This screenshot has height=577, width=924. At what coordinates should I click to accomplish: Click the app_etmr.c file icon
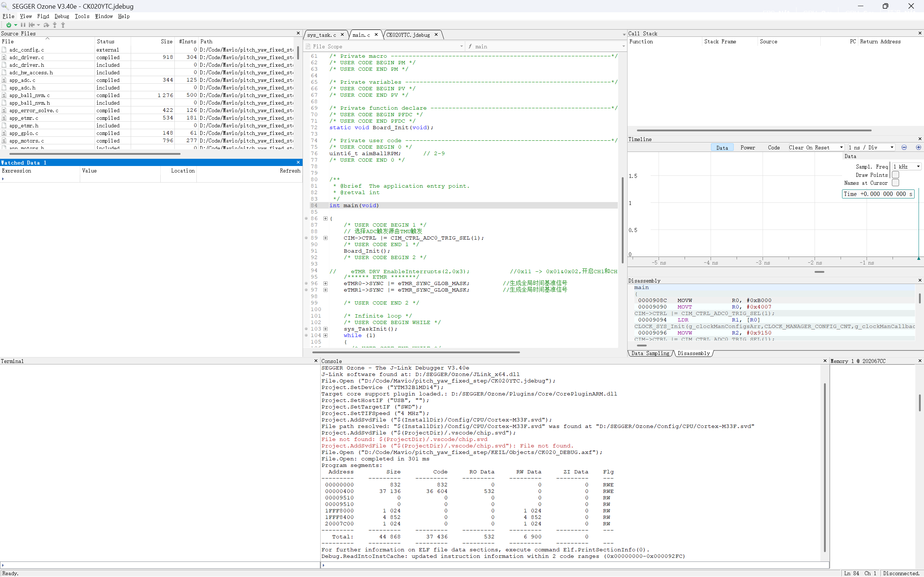tap(4, 118)
